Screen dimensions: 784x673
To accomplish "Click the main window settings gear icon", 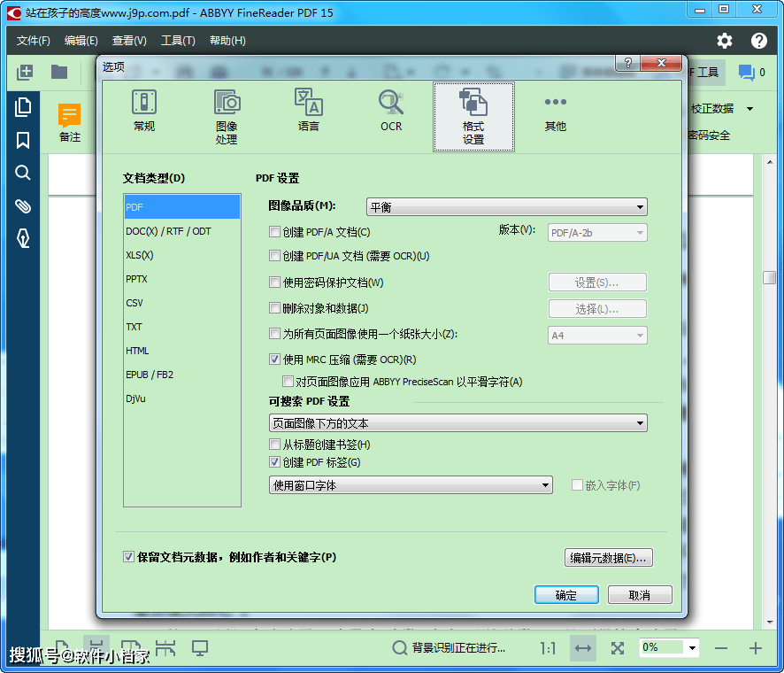I will [725, 41].
